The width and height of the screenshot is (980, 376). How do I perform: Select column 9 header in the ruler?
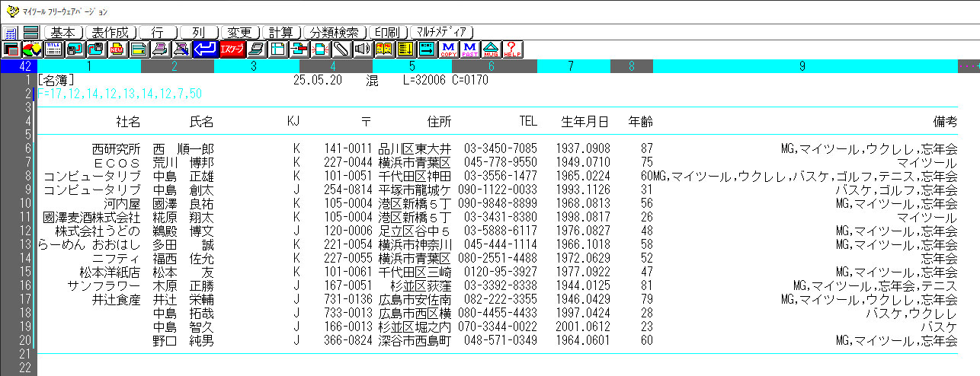tap(802, 66)
